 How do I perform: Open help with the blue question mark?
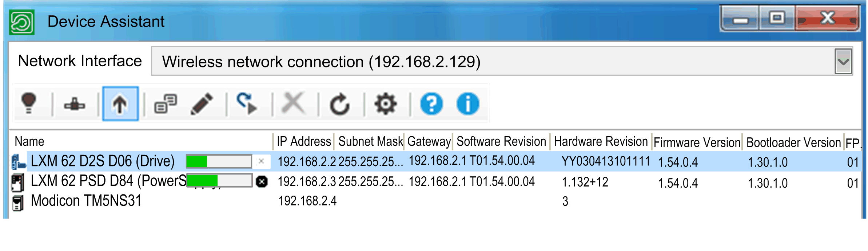(431, 104)
